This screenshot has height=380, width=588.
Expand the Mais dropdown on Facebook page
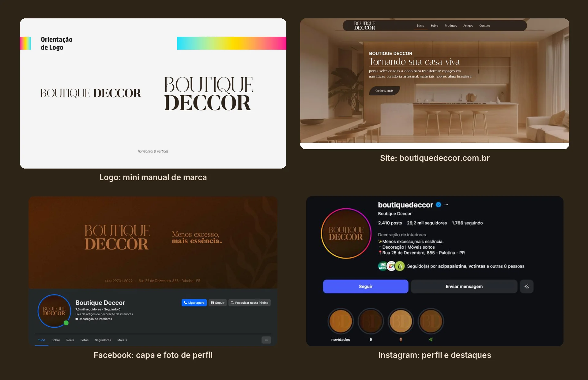pyautogui.click(x=122, y=340)
